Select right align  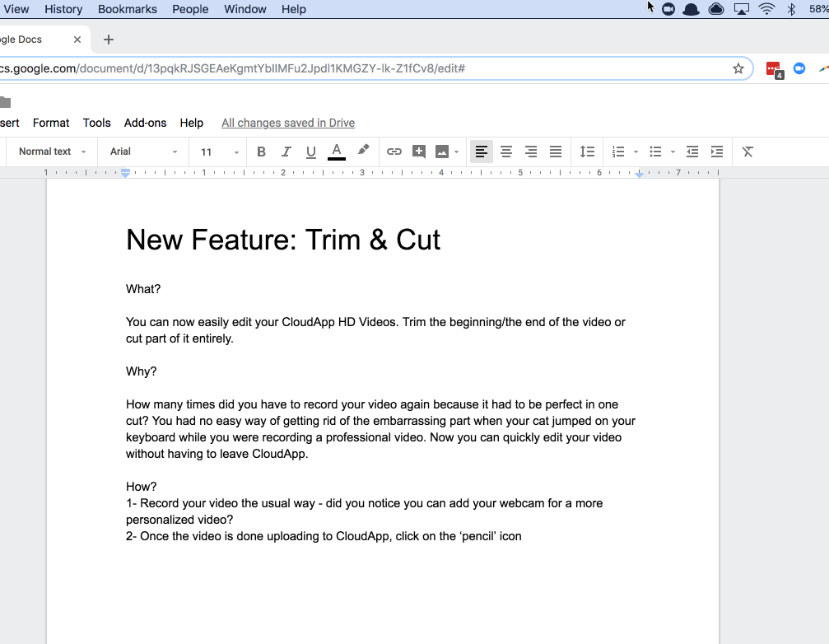531,152
